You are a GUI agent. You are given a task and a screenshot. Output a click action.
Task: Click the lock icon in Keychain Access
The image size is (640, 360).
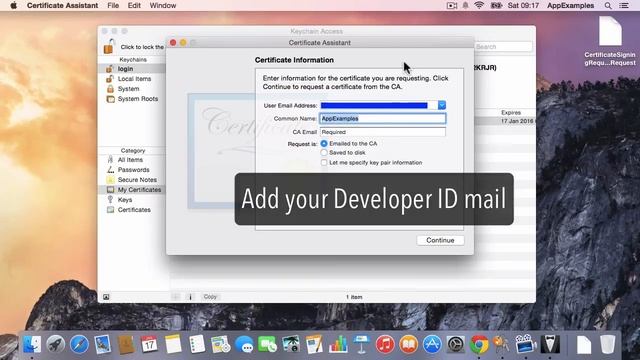109,47
